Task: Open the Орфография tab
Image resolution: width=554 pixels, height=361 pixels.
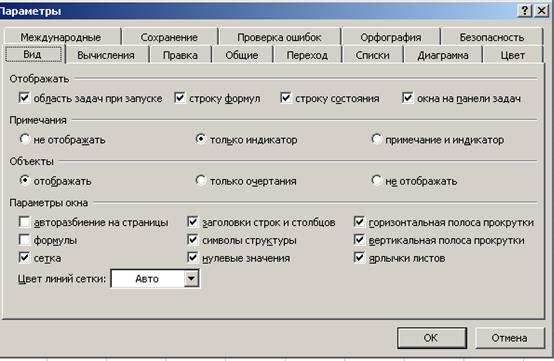Action: click(390, 37)
